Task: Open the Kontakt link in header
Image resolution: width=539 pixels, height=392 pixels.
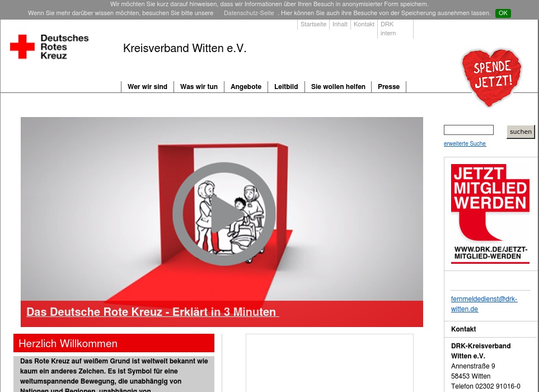Action: point(364,24)
